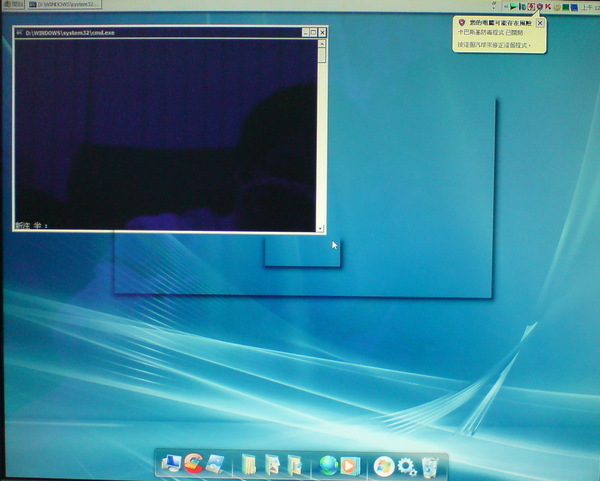Open the media player icon in the dock
This screenshot has height=481, width=600.
[x=350, y=465]
